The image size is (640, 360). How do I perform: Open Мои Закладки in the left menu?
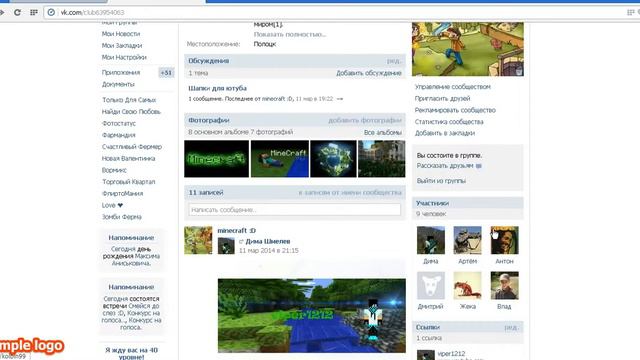pyautogui.click(x=122, y=46)
